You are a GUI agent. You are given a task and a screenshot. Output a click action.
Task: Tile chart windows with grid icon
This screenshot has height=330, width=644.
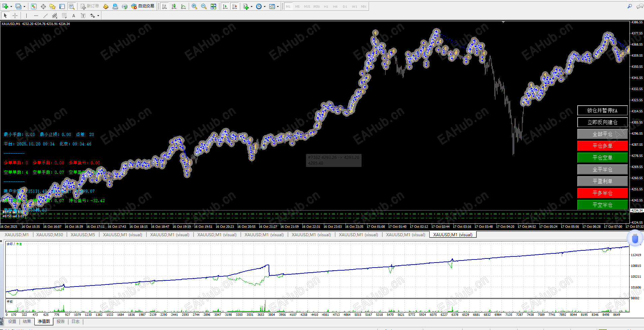pyautogui.click(x=213, y=6)
